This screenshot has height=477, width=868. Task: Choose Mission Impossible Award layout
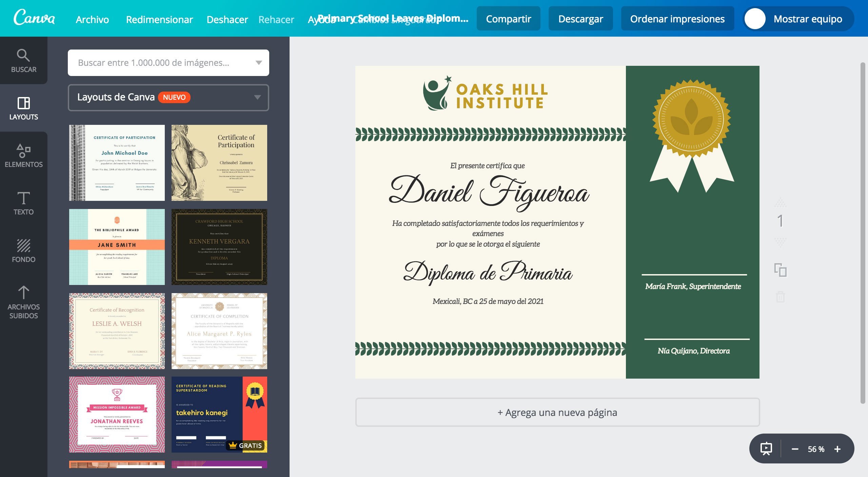[x=117, y=415]
